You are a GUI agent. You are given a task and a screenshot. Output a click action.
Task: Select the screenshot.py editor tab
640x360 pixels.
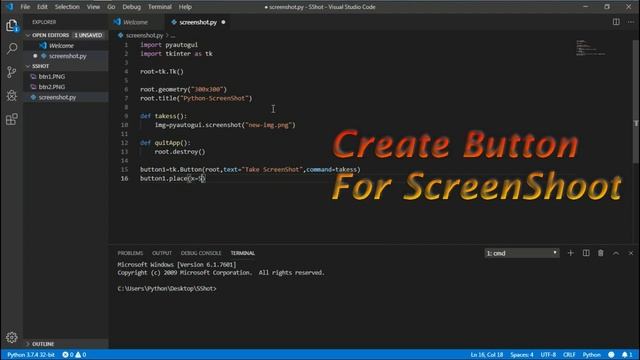tap(198, 22)
